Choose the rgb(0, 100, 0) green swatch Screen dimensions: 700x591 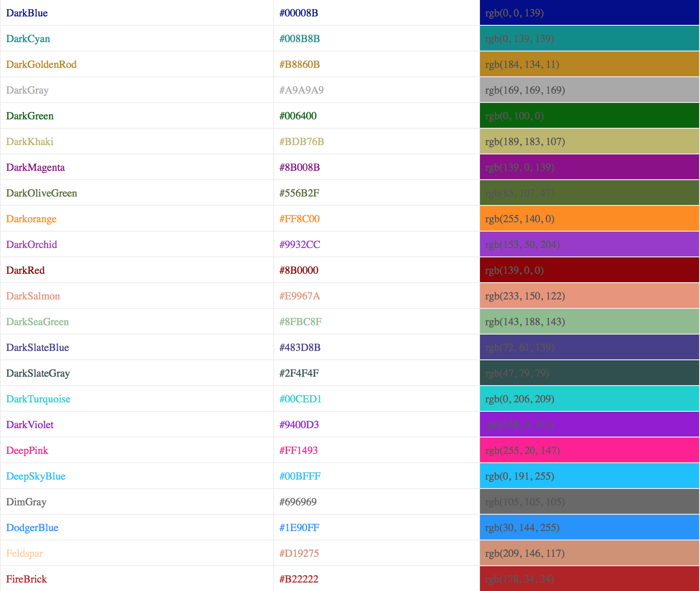(590, 115)
